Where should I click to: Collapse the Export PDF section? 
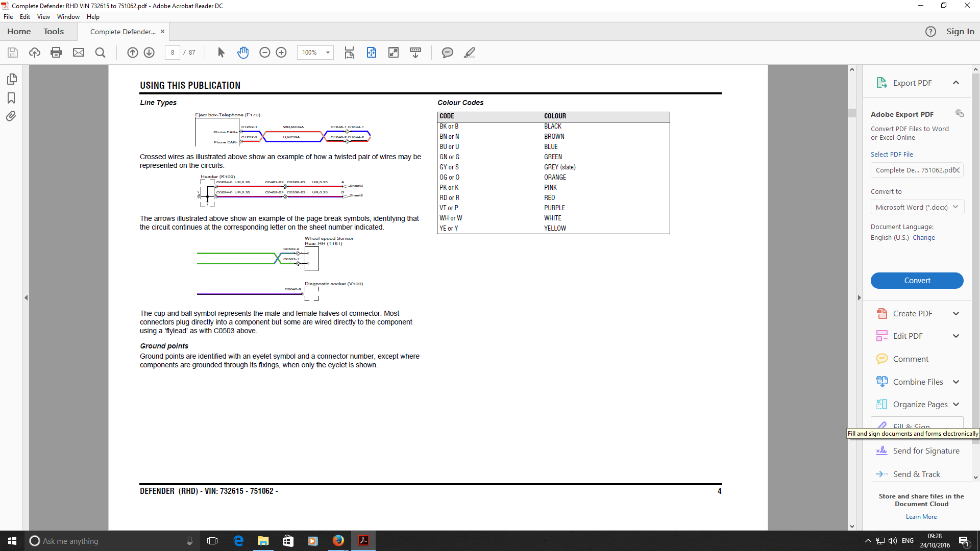tap(956, 83)
